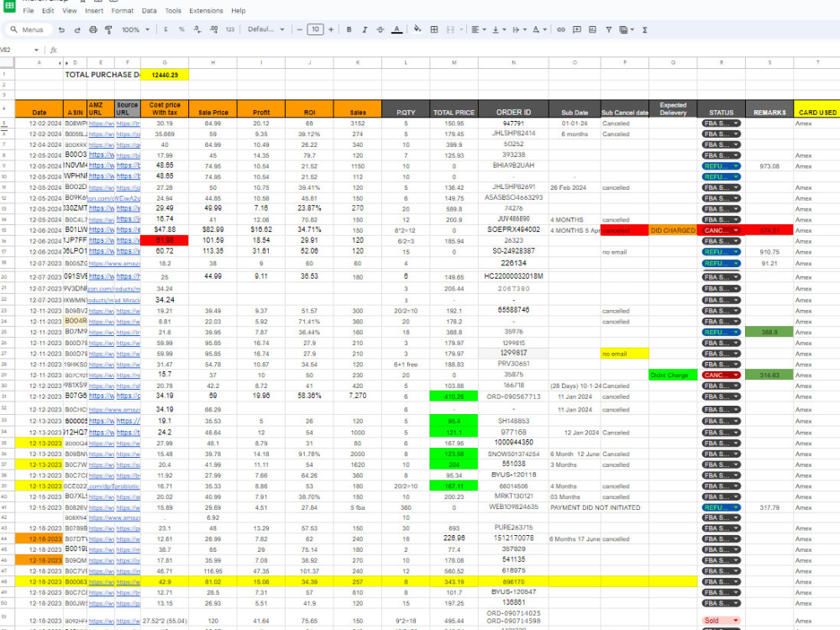Screen dimensions: 840x630
Task: Open filter views dropdown
Action: (626, 30)
